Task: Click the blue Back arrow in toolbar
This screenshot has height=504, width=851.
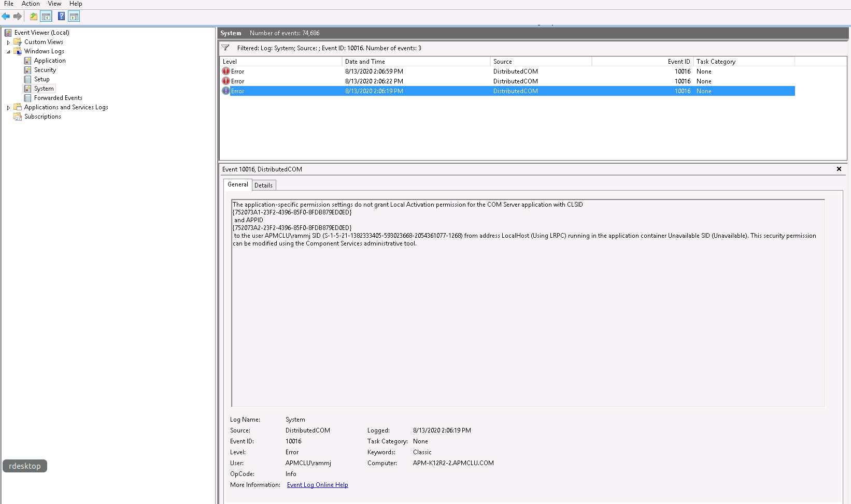Action: 6,17
